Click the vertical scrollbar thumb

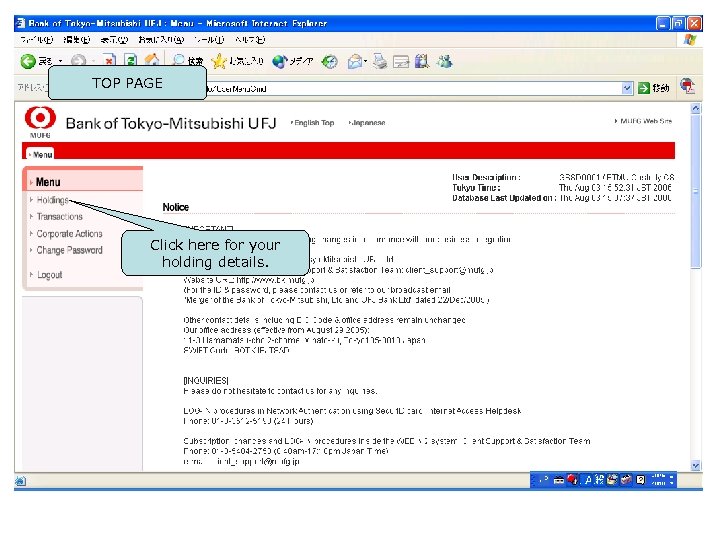click(696, 191)
